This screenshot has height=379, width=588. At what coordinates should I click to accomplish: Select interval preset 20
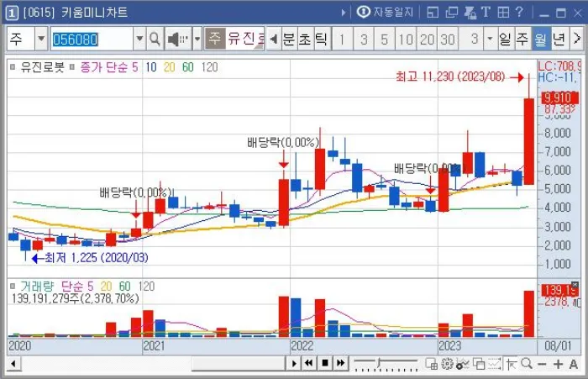[x=427, y=39]
